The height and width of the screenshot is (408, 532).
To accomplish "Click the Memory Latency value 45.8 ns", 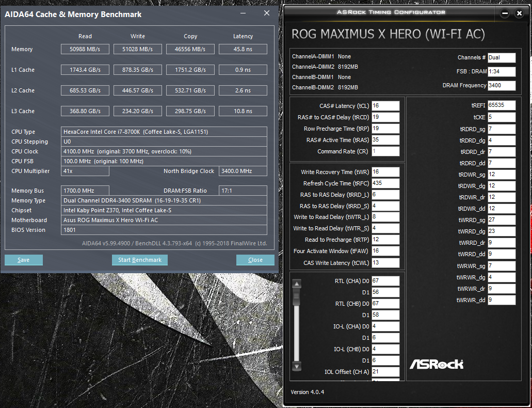I will [x=243, y=49].
